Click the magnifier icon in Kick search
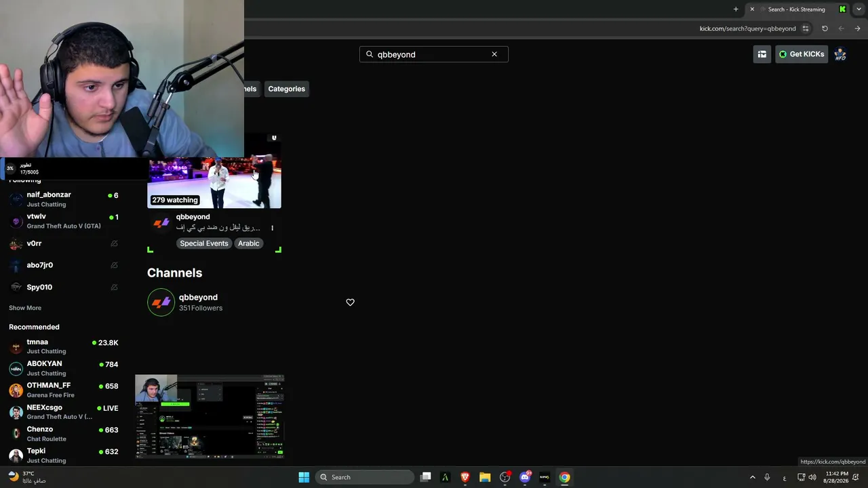Image resolution: width=868 pixels, height=488 pixels. [370, 54]
